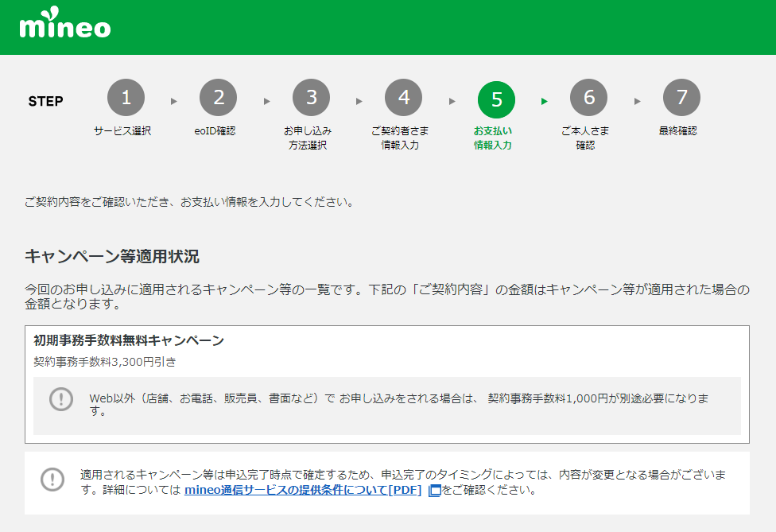This screenshot has width=776, height=532.
Task: Click the green step 5 お支払い情報入力 circle
Action: pyautogui.click(x=496, y=98)
